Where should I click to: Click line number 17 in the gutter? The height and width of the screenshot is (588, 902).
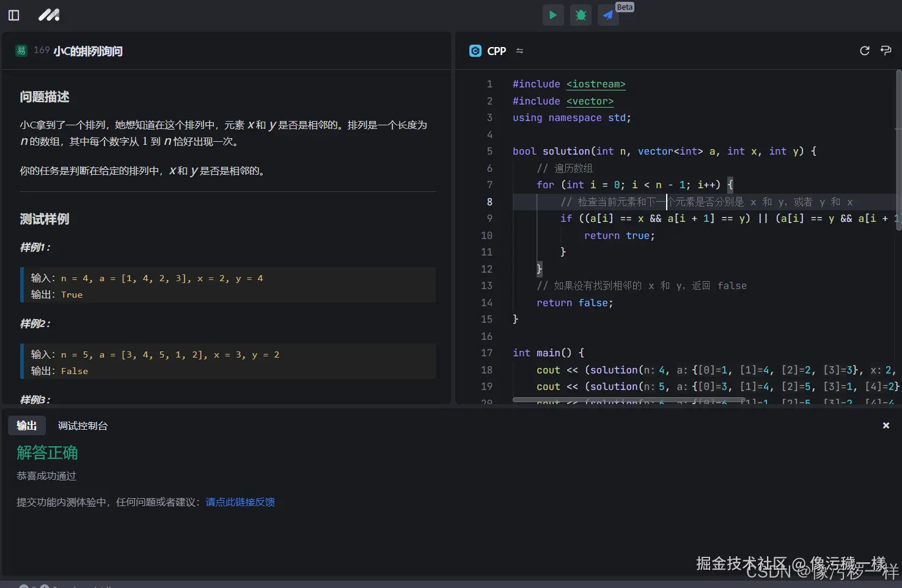click(486, 353)
